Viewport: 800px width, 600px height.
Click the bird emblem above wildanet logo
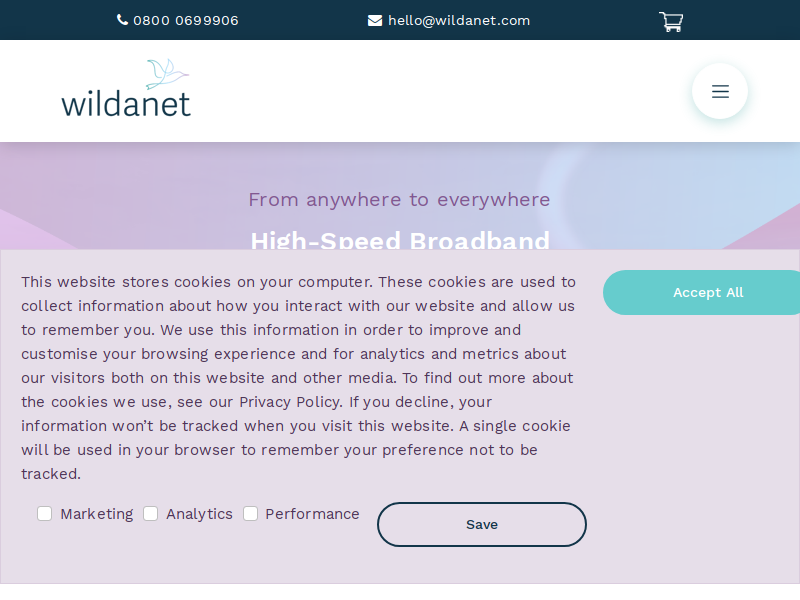point(167,73)
